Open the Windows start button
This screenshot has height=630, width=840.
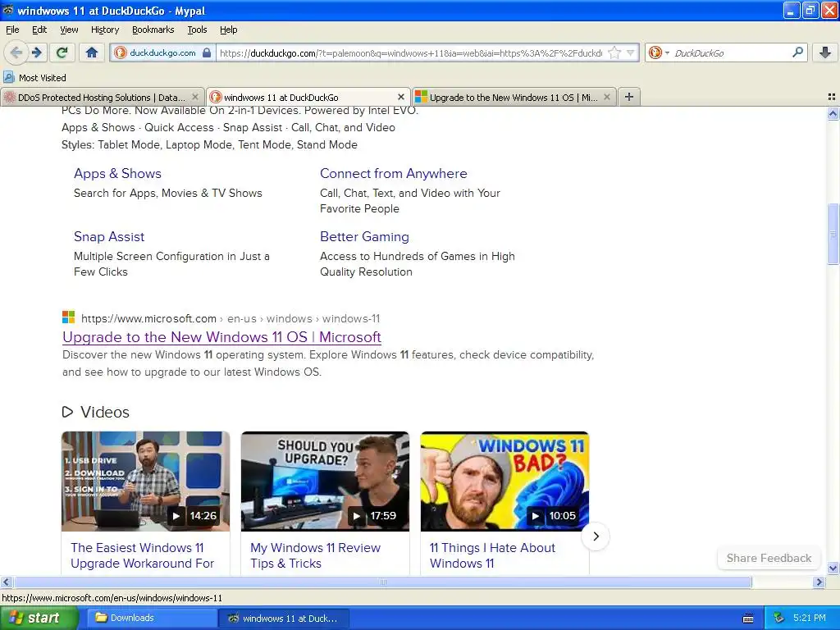point(39,619)
